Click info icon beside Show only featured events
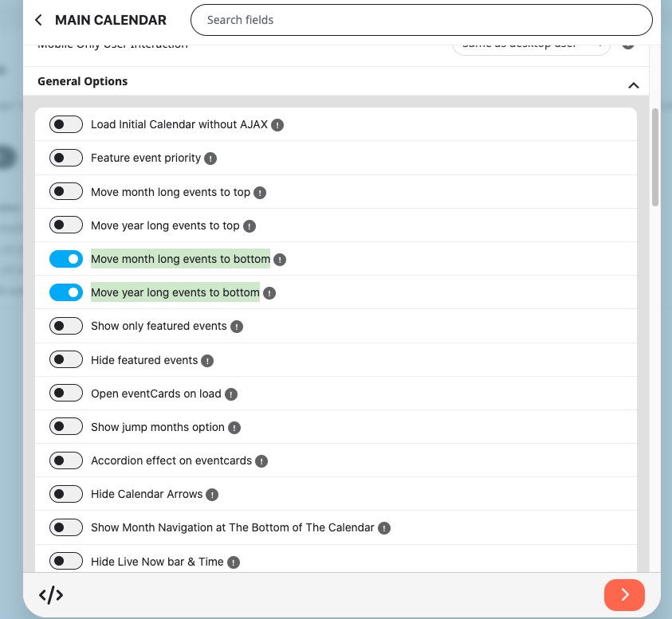 [237, 327]
